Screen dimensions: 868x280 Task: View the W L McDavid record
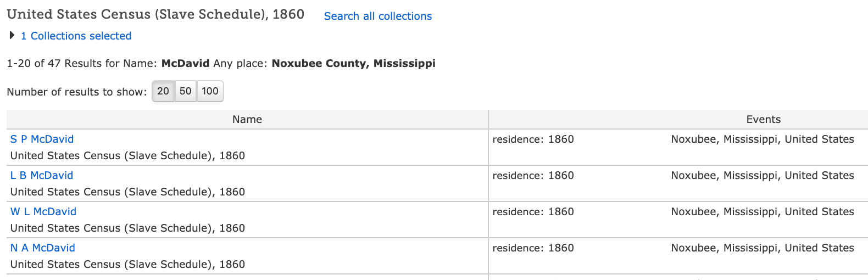tap(43, 212)
